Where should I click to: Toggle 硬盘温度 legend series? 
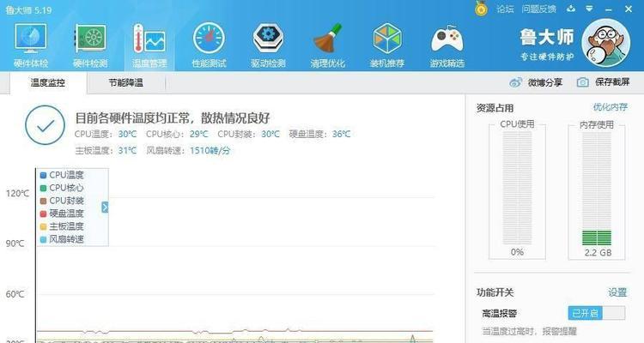click(x=62, y=214)
